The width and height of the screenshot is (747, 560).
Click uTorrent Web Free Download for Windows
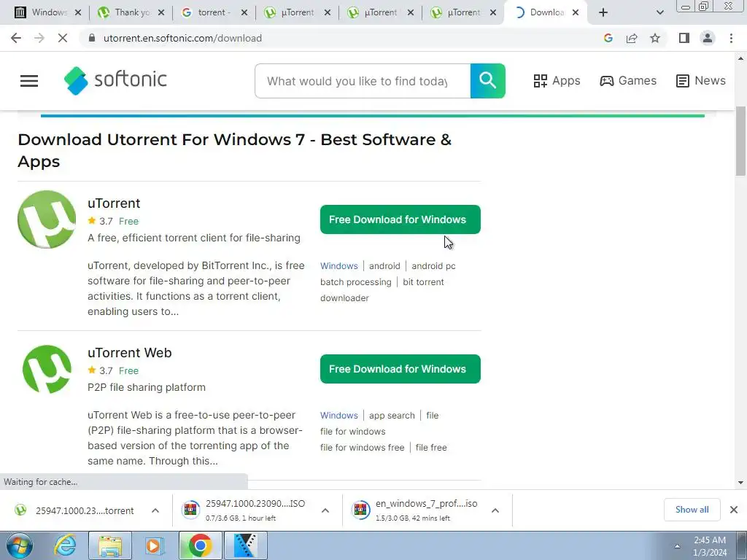(x=400, y=369)
